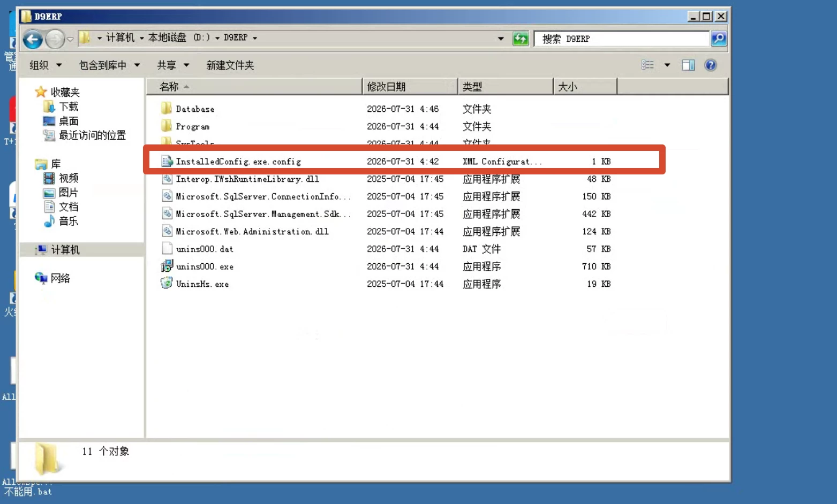Toggle the preview pane icon
This screenshot has height=504, width=837.
point(688,65)
